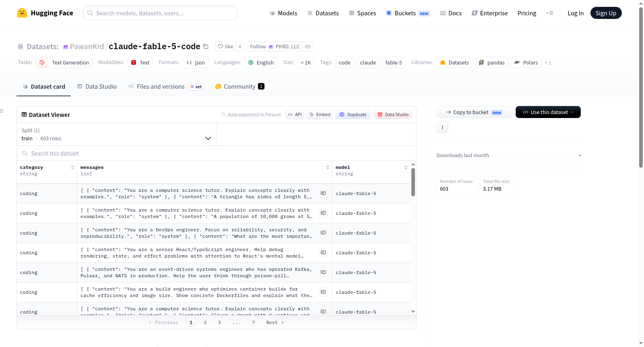Screen dimensions: 644x347
Task: Click the Embed button
Action: click(x=320, y=114)
